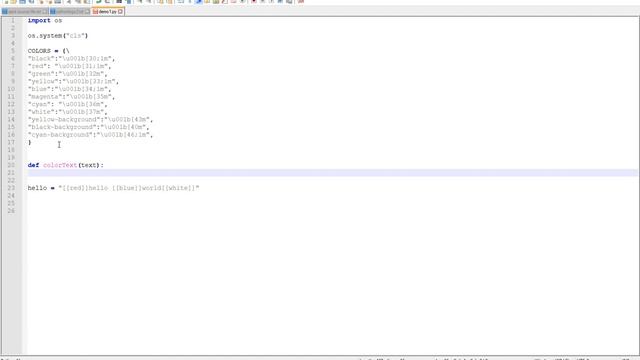Click the closing brace on line 17

pos(30,142)
